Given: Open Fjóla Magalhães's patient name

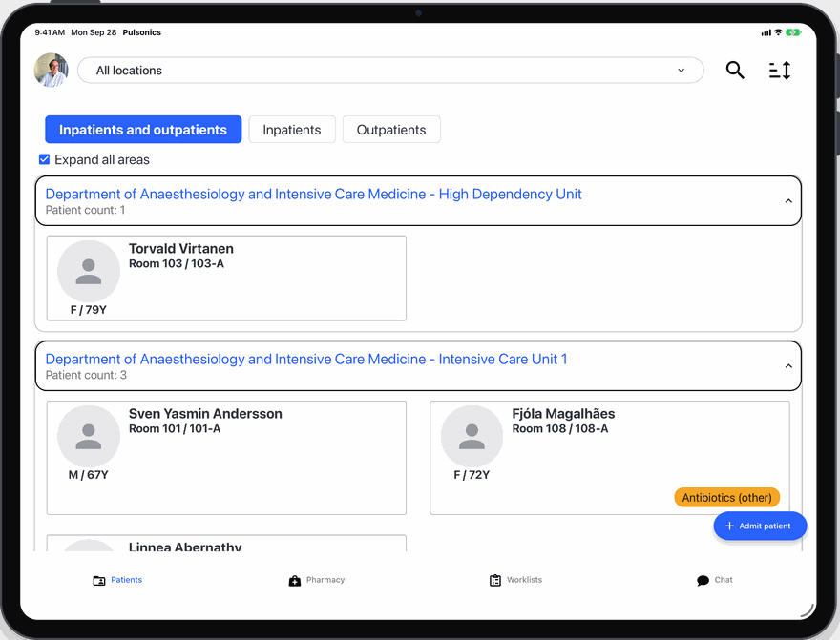Looking at the screenshot, I should pos(563,414).
